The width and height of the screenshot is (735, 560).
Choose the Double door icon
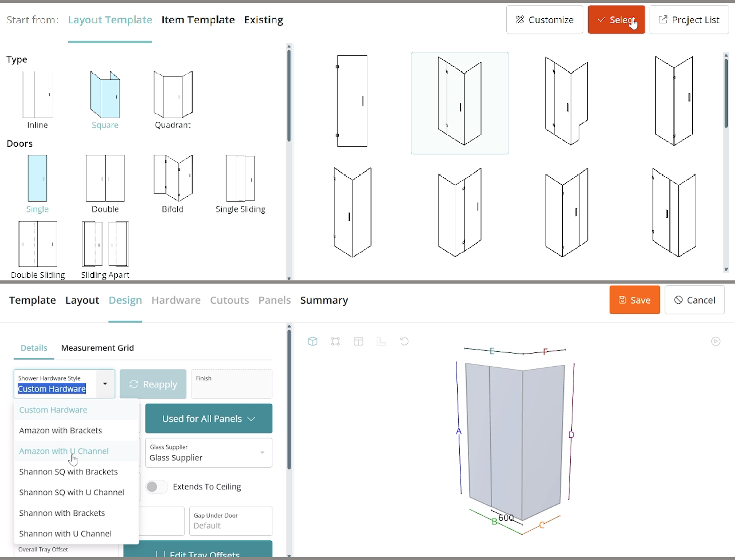tap(105, 178)
